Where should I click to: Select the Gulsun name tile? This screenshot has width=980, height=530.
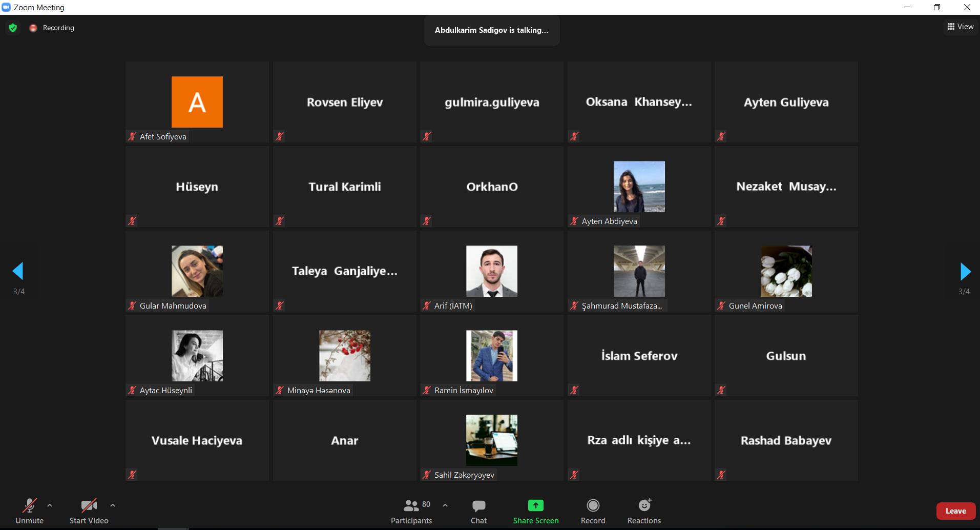coord(786,356)
